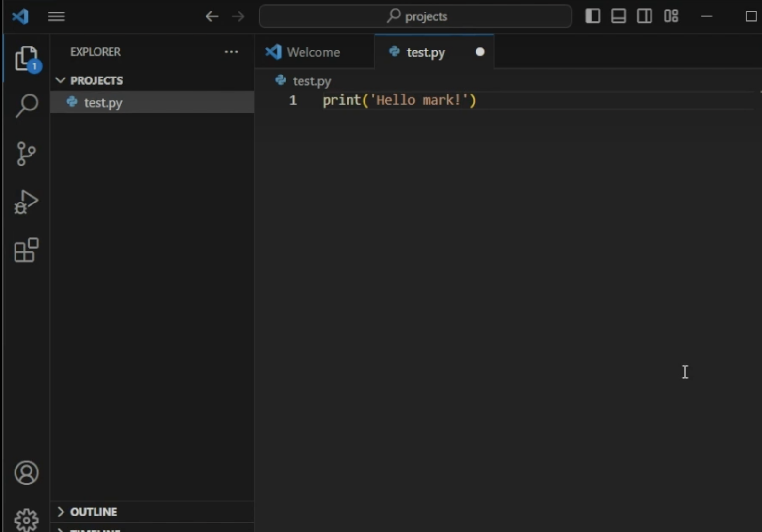Open the Accounts menu icon
762x532 pixels.
coord(26,473)
